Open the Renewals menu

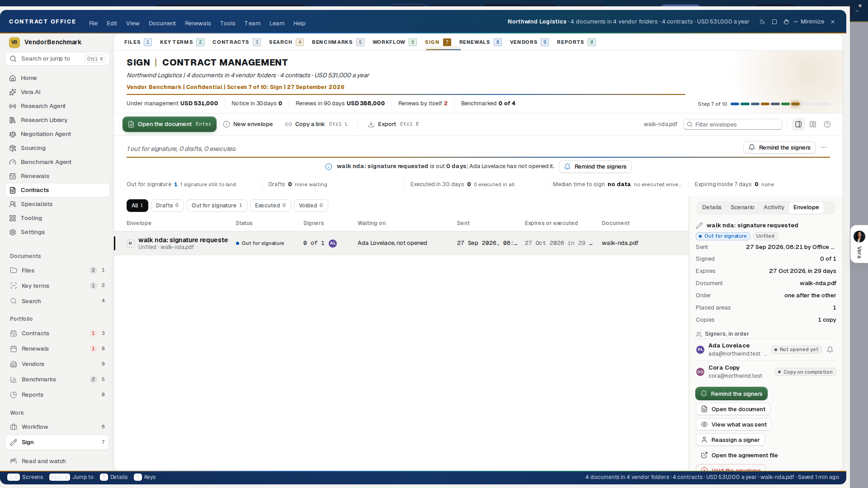click(198, 23)
